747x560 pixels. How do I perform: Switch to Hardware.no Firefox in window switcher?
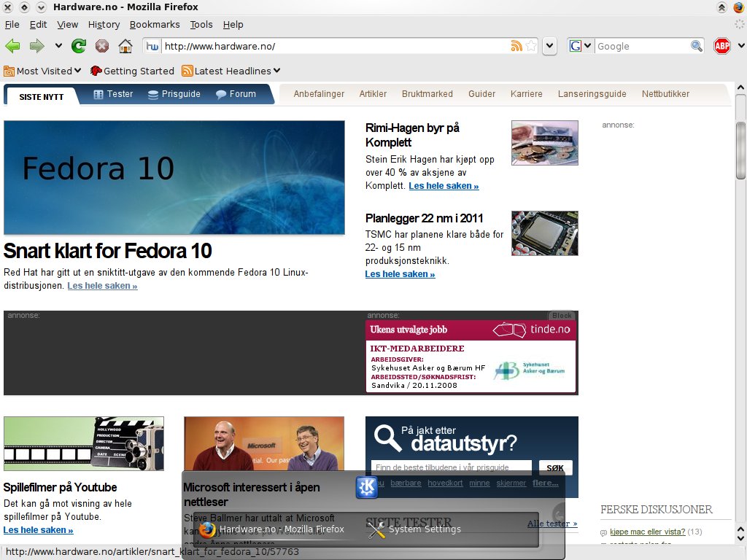[x=272, y=529]
